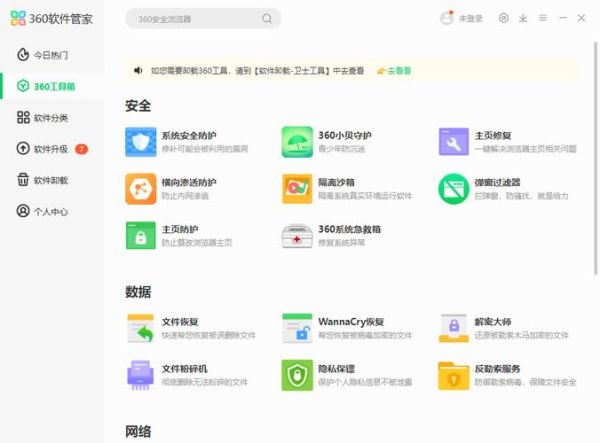Launch 解密大师 lock icon
The height and width of the screenshot is (443, 600).
453,328
